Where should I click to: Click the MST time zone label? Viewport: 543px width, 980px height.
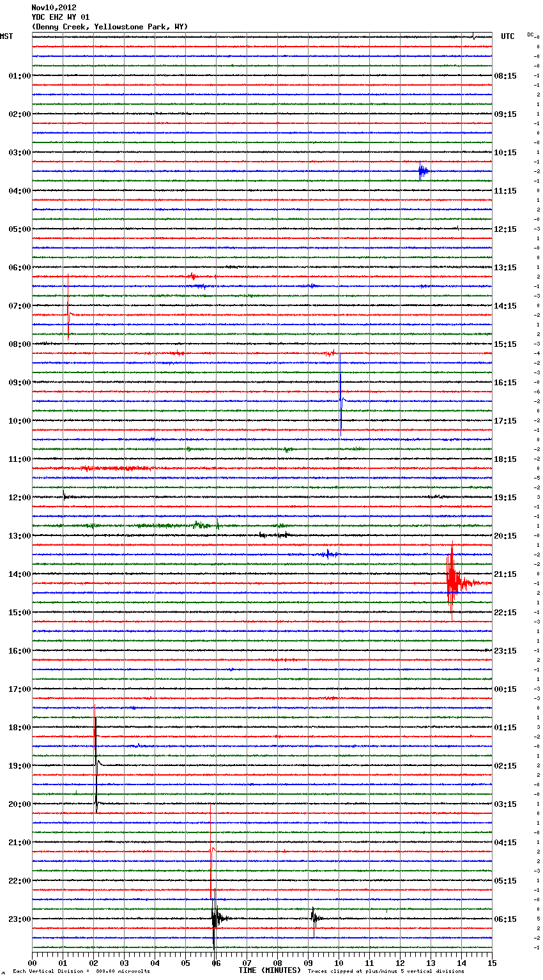(6, 36)
